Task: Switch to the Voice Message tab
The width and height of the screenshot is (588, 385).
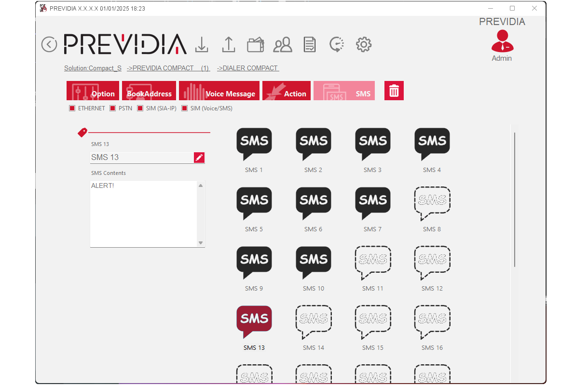Action: pyautogui.click(x=219, y=91)
